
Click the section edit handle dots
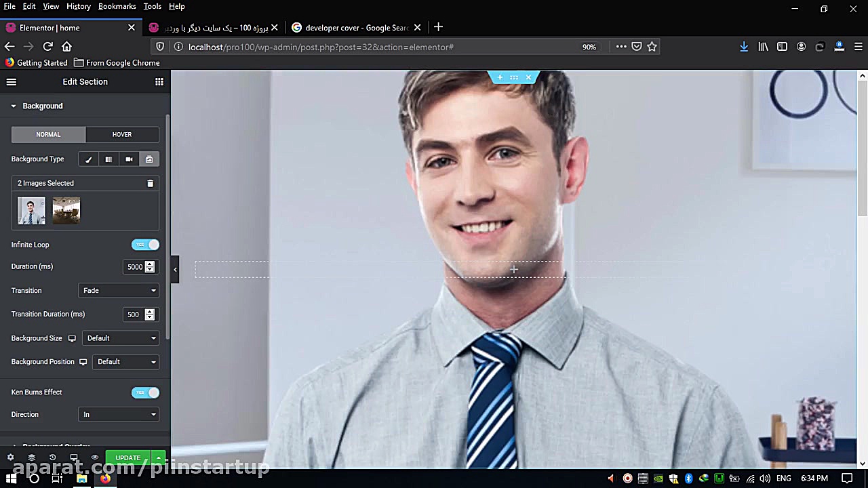[x=514, y=77]
